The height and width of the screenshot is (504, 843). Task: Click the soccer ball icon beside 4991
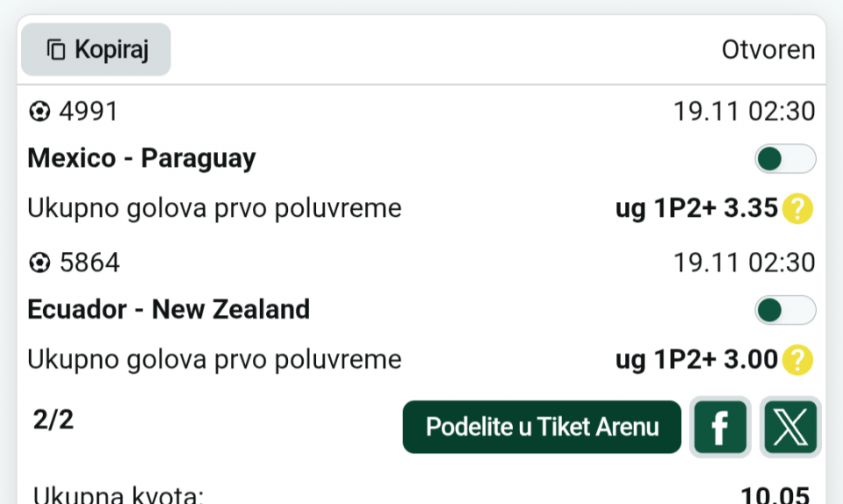40,112
